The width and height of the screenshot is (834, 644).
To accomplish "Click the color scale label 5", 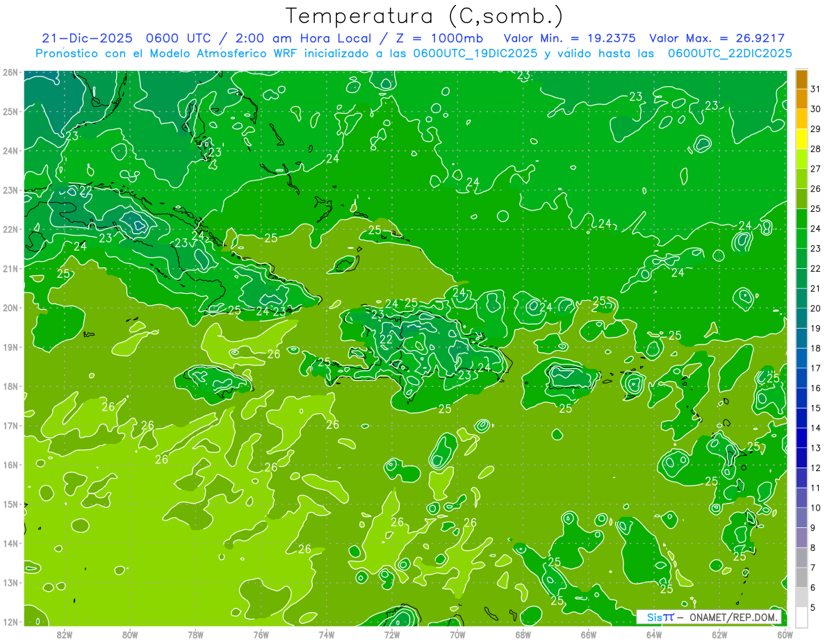I will [814, 607].
